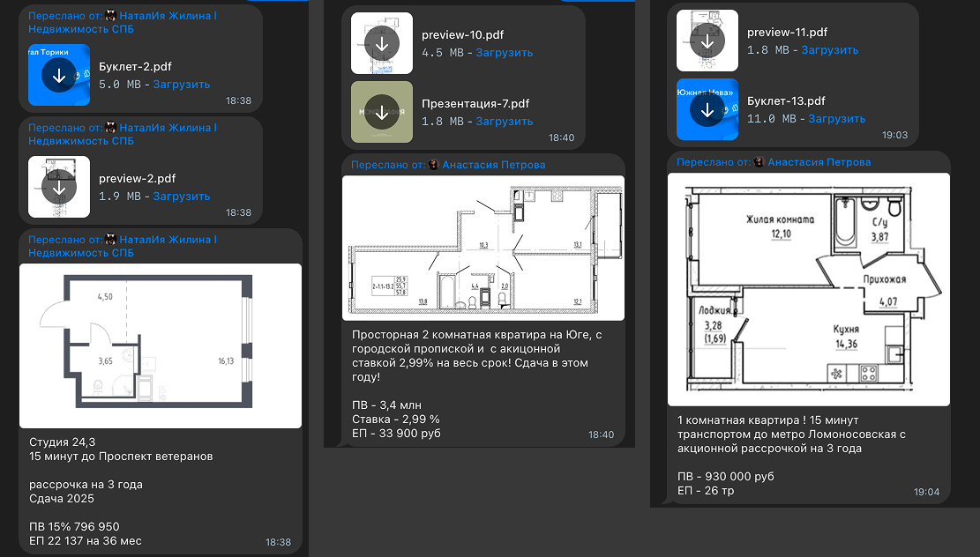Click Загрузить link for Буклет-13.pdf
The width and height of the screenshot is (980, 557).
[x=837, y=119]
